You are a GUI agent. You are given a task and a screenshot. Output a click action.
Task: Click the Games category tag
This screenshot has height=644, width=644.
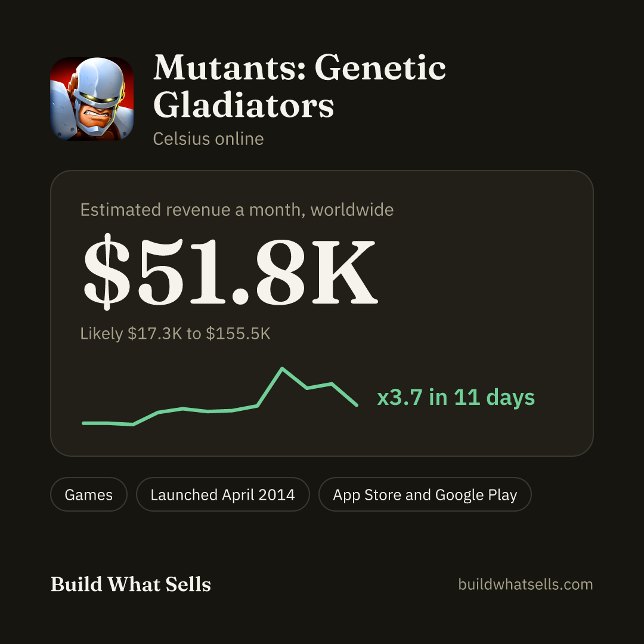89,494
